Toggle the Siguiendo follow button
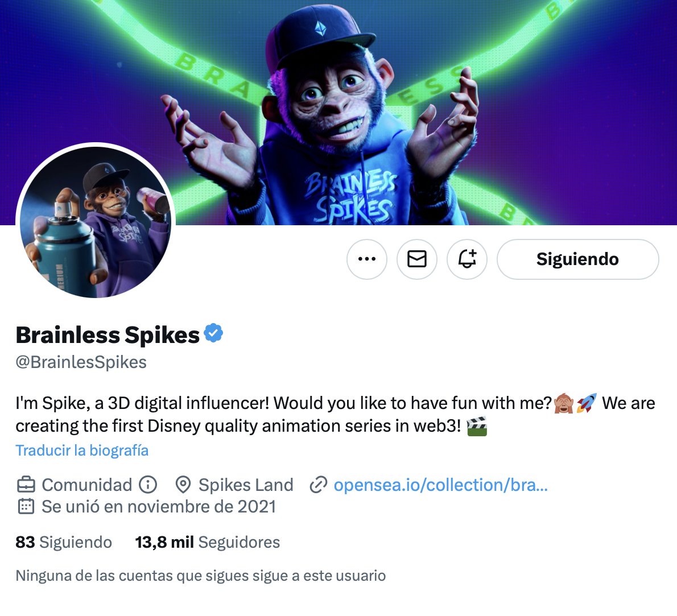Viewport: 677px width, 616px height. pos(577,259)
